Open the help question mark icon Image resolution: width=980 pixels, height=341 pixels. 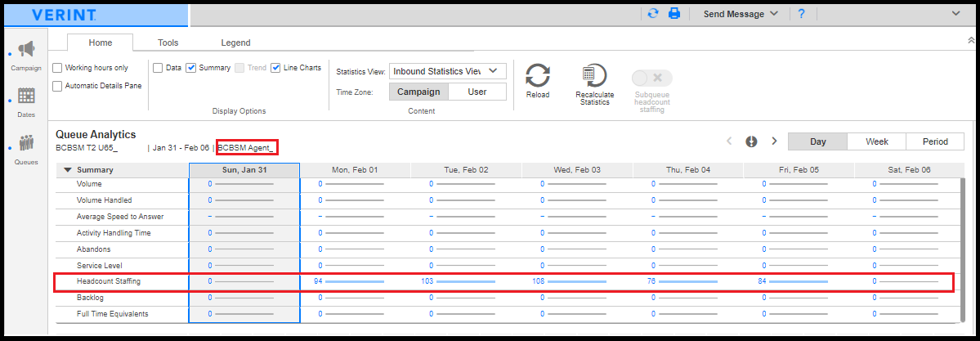[801, 14]
